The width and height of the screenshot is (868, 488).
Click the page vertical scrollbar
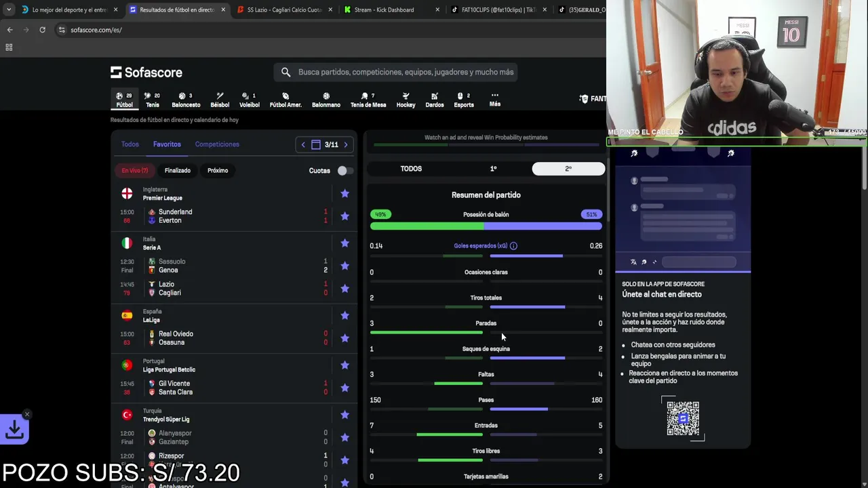point(864,168)
